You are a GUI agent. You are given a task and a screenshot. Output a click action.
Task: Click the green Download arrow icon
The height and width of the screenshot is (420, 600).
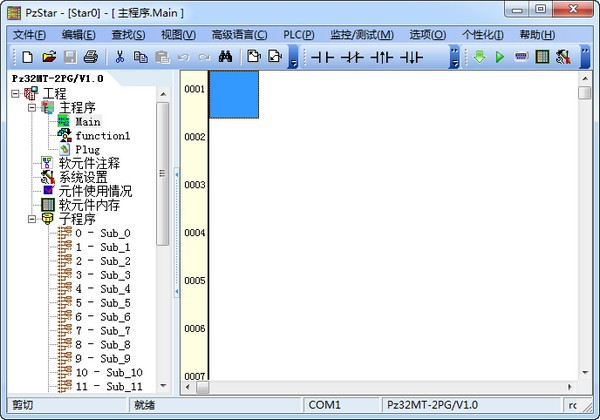point(479,57)
